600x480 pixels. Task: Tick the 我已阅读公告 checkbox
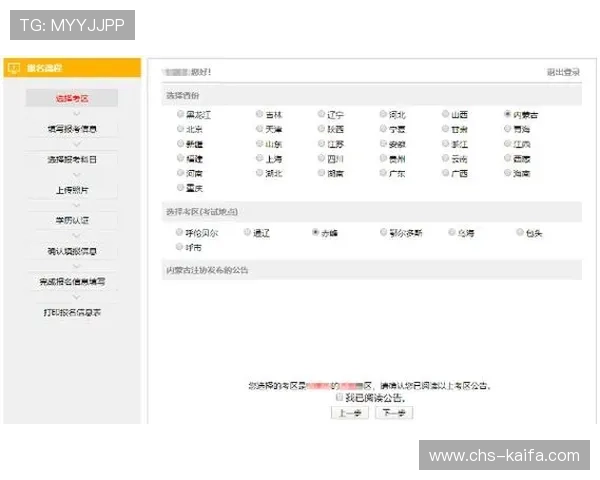[339, 397]
